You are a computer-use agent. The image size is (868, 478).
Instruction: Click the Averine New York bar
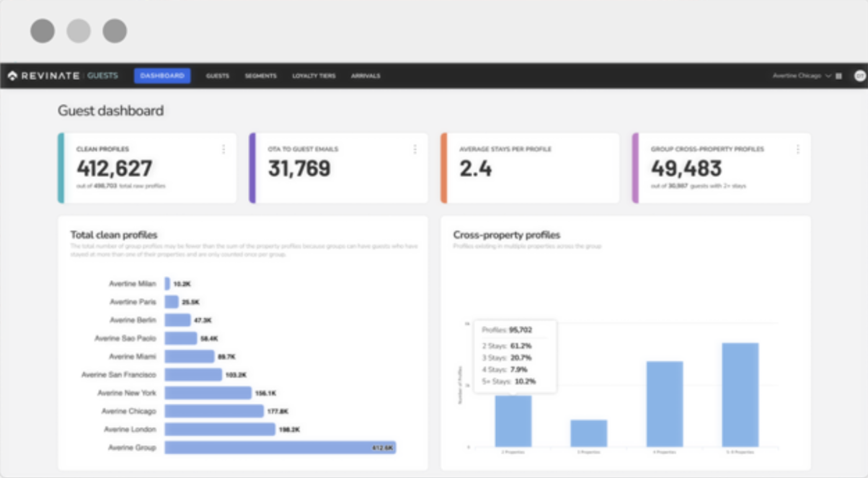(208, 393)
